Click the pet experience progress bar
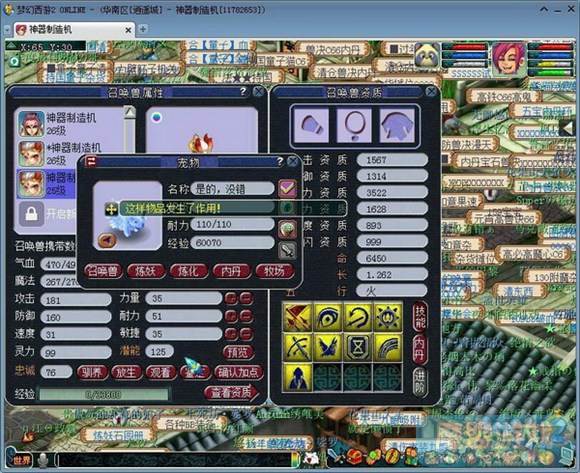580x473 pixels. pyautogui.click(x=104, y=394)
